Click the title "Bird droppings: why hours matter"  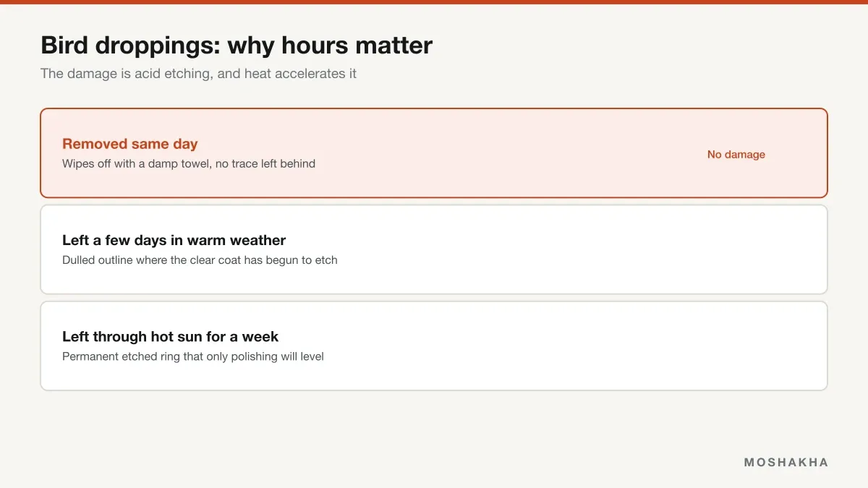(x=237, y=46)
